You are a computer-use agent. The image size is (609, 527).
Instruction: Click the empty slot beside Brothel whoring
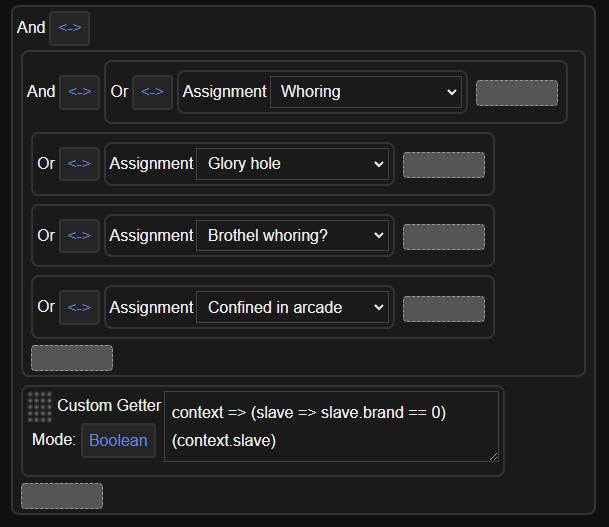click(443, 237)
